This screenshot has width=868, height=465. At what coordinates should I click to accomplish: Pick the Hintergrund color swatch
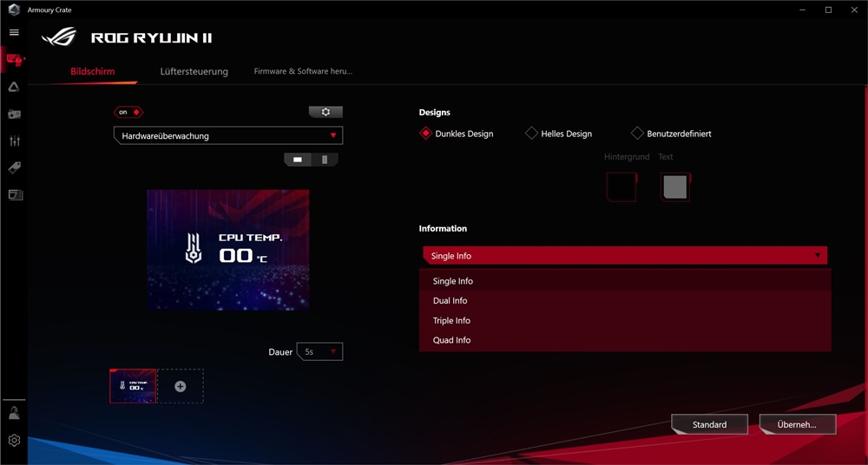click(621, 187)
